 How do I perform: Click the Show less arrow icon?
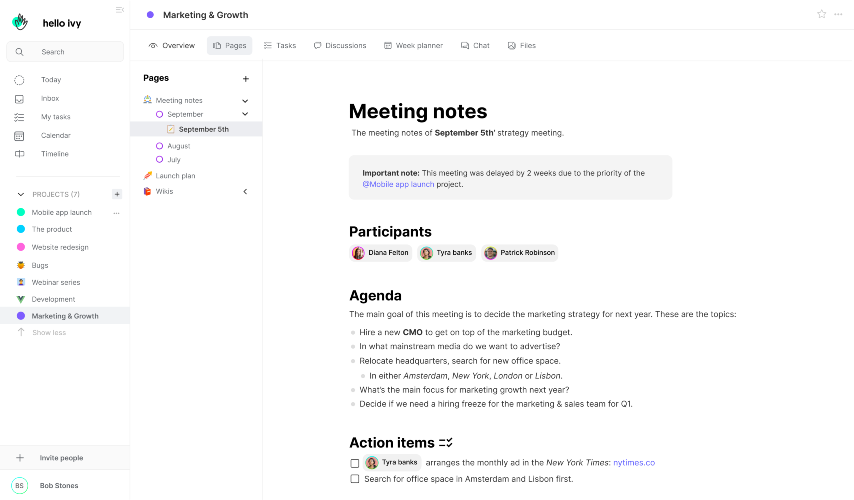[x=21, y=332]
